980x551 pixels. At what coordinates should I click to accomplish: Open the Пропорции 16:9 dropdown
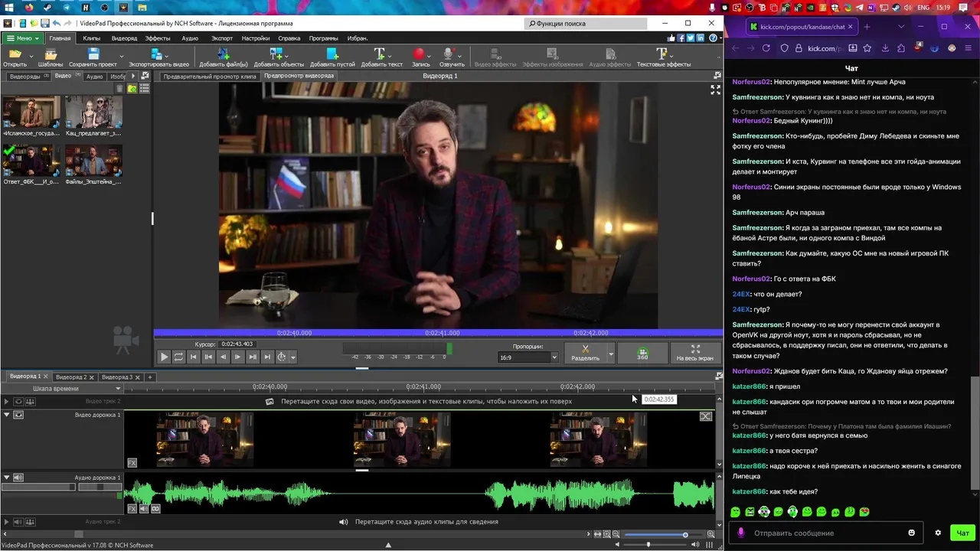[528, 357]
